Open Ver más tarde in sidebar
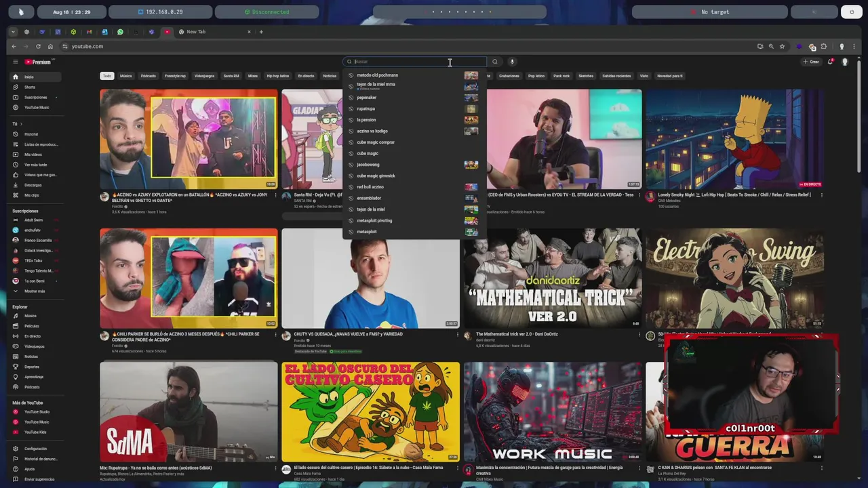 34,165
